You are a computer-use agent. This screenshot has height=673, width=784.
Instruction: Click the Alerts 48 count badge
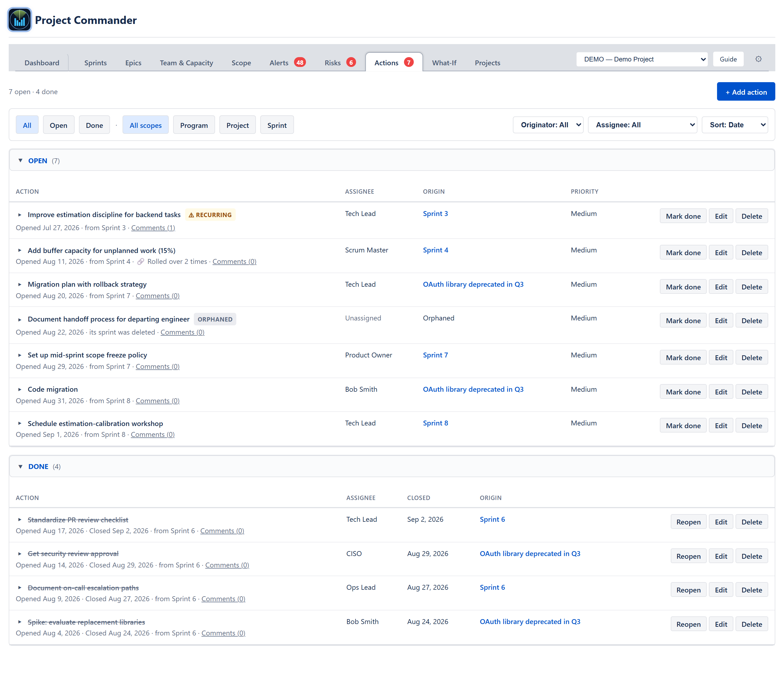pos(300,62)
